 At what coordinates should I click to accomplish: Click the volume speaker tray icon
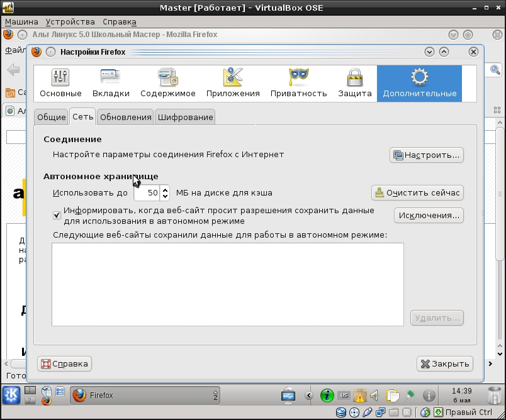coord(375,395)
